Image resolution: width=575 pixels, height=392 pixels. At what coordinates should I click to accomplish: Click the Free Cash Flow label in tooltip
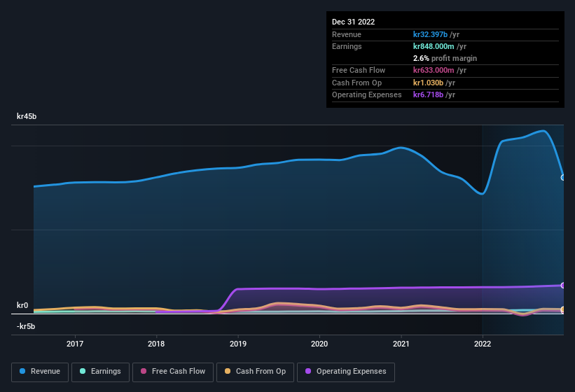(x=359, y=70)
